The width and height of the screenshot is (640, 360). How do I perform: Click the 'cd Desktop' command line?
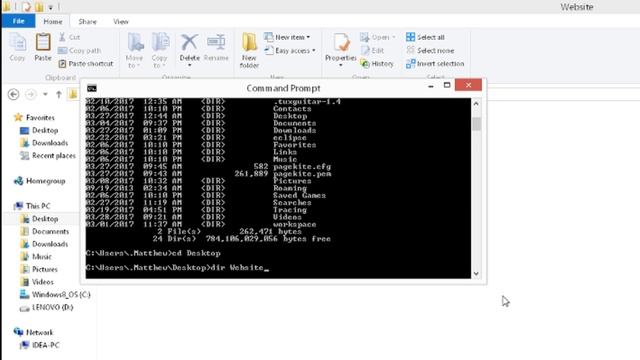(153, 253)
